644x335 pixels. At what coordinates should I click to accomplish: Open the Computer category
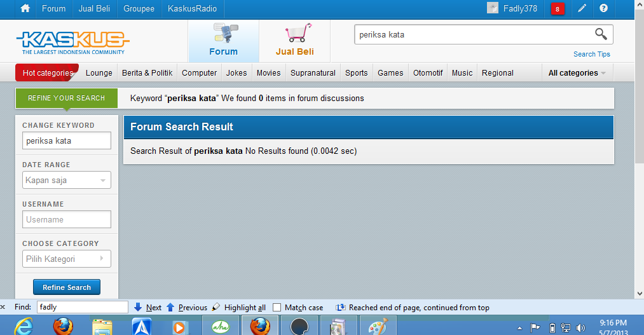[199, 72]
